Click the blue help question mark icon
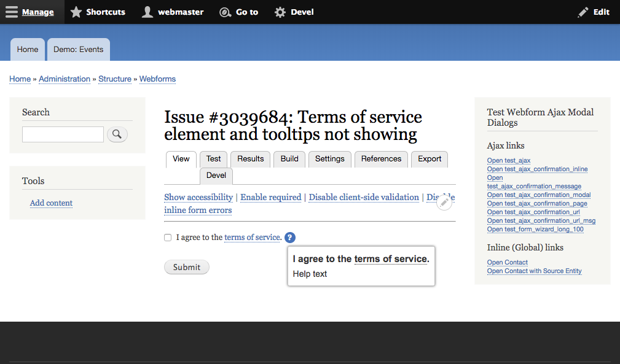Image resolution: width=620 pixels, height=364 pixels. pos(290,238)
